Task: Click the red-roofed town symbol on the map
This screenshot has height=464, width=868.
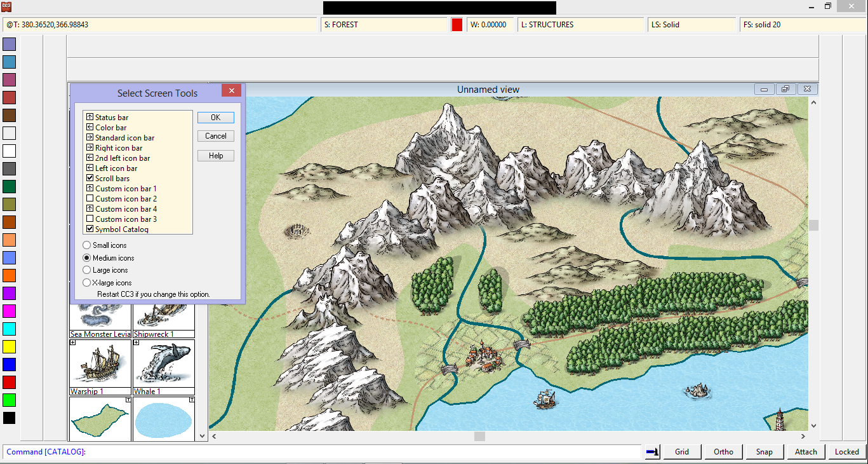Action: click(x=484, y=357)
